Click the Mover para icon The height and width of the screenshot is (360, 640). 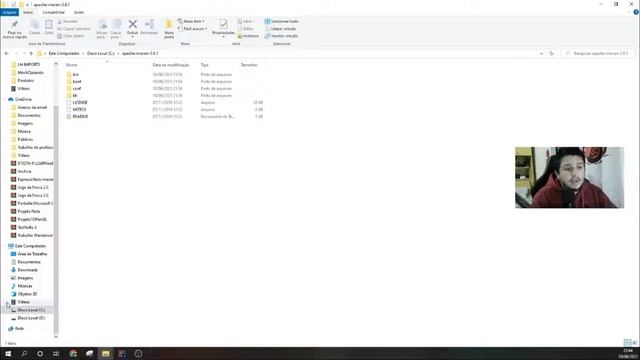pyautogui.click(x=102, y=25)
